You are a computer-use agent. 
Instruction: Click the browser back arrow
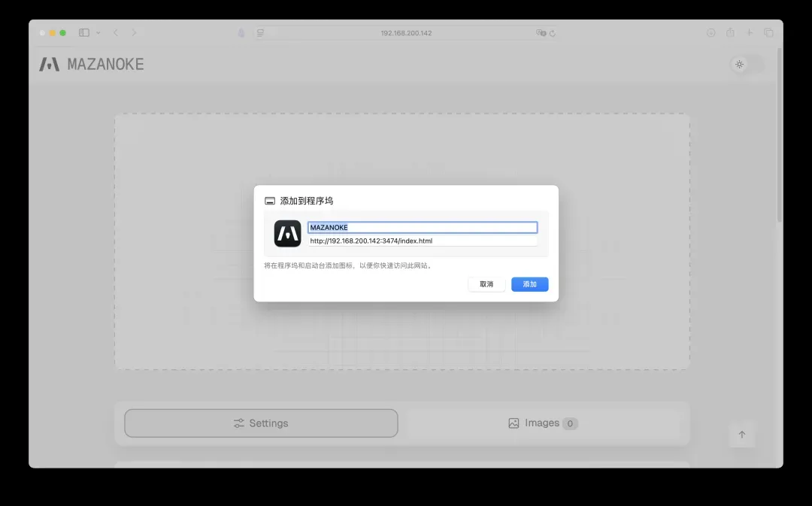pos(116,33)
